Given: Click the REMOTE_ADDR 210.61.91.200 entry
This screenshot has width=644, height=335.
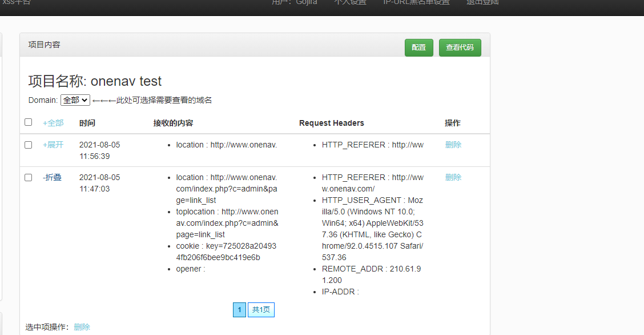Looking at the screenshot, I should click(x=371, y=274).
